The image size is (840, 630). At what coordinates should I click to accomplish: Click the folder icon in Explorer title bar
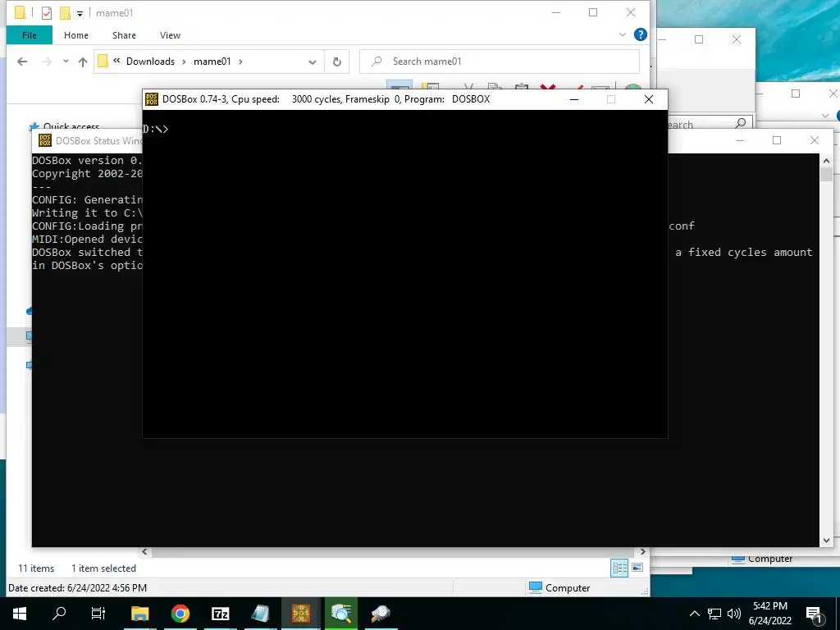20,13
